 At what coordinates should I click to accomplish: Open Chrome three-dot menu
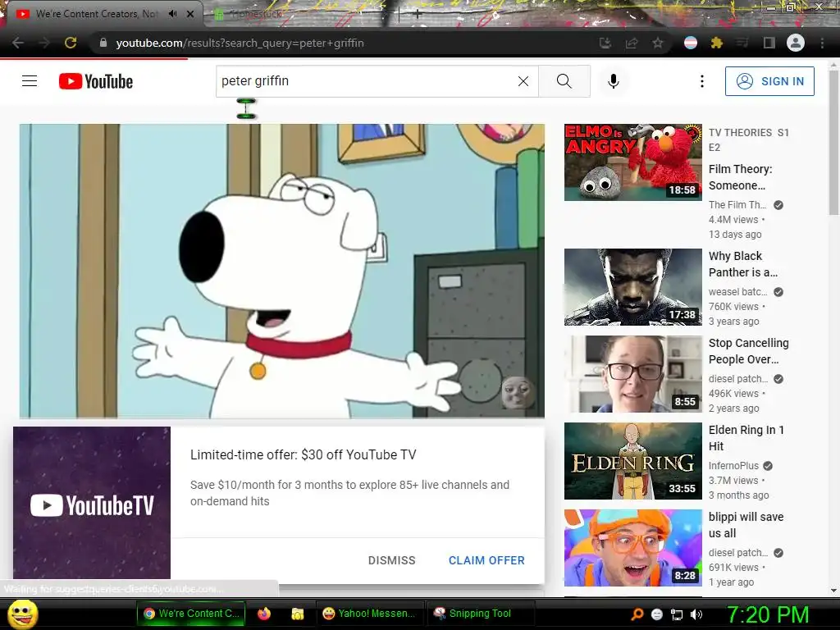pos(822,43)
